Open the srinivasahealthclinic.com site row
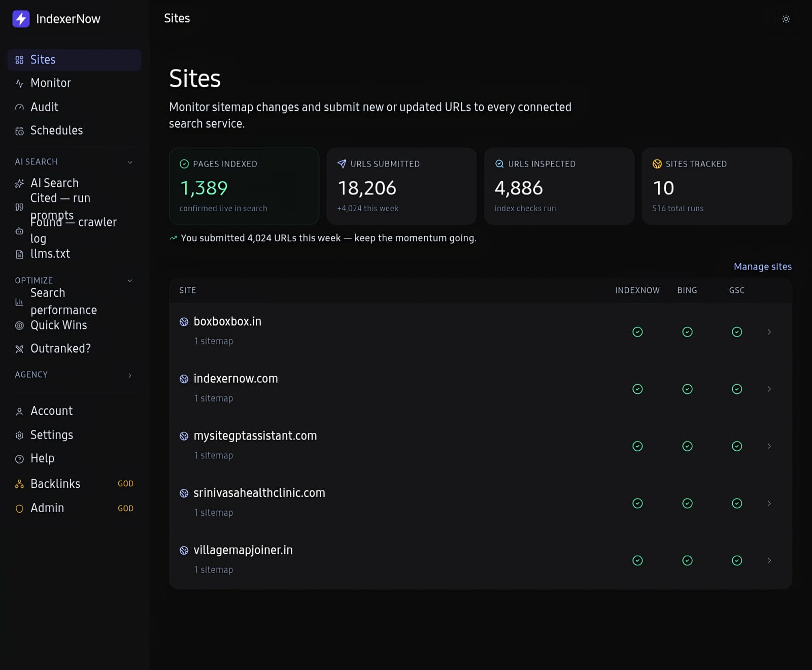The height and width of the screenshot is (670, 812). pos(481,503)
